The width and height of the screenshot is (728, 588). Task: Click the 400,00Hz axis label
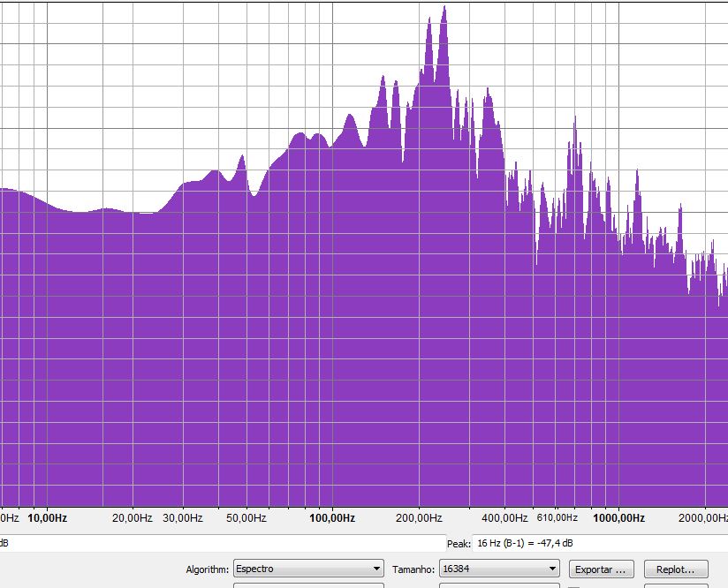(x=504, y=518)
